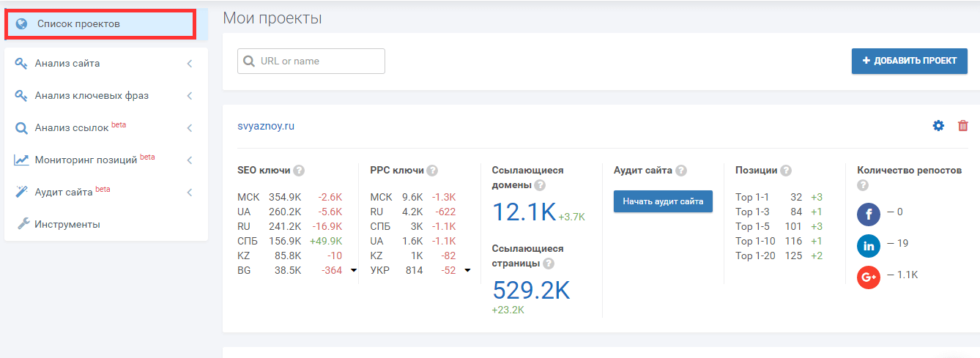Click Top 1-10 positions row
Image resolution: width=980 pixels, height=358 pixels.
(779, 241)
